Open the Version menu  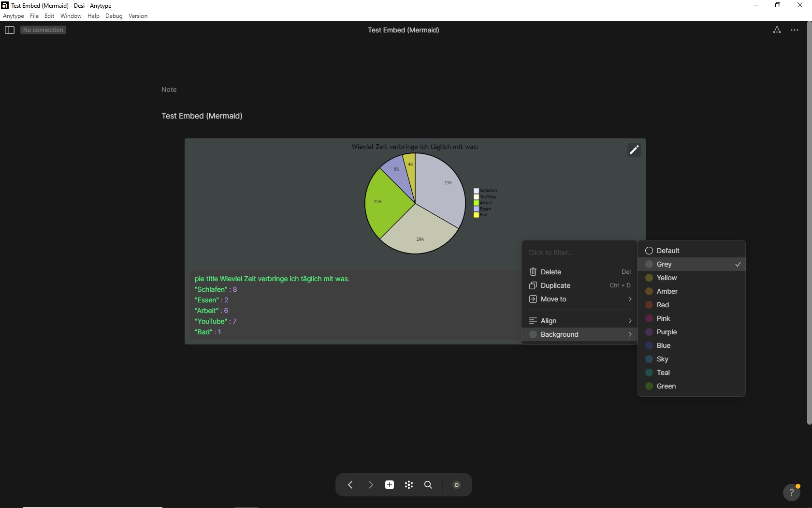tap(138, 16)
